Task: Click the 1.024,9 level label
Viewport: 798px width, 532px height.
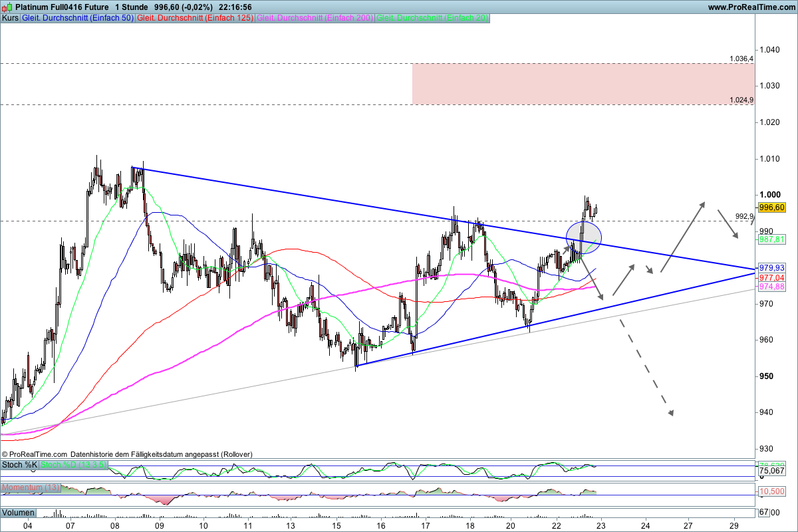Action: click(741, 100)
